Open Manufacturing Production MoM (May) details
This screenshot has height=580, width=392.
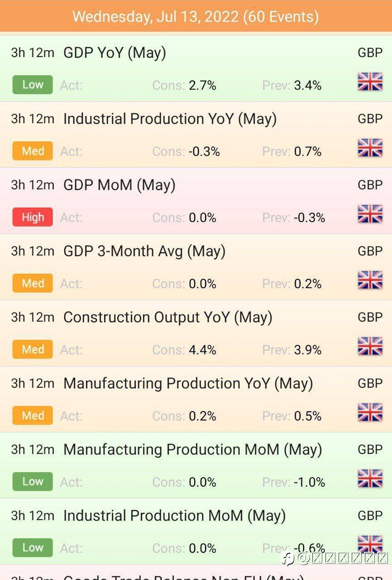tap(192, 449)
